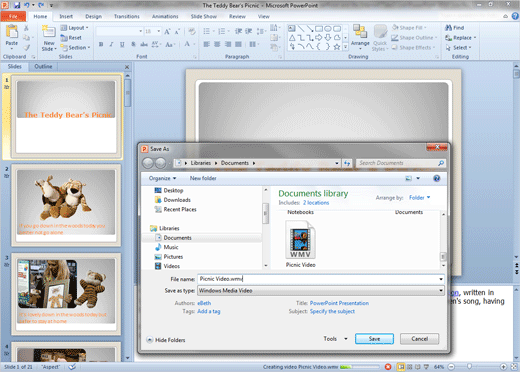Click the dialog help question icon

437,178
